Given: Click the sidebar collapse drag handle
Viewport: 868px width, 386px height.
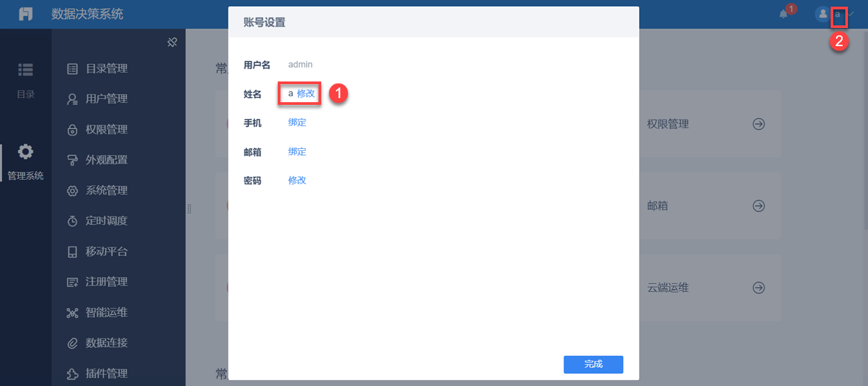Looking at the screenshot, I should [189, 209].
